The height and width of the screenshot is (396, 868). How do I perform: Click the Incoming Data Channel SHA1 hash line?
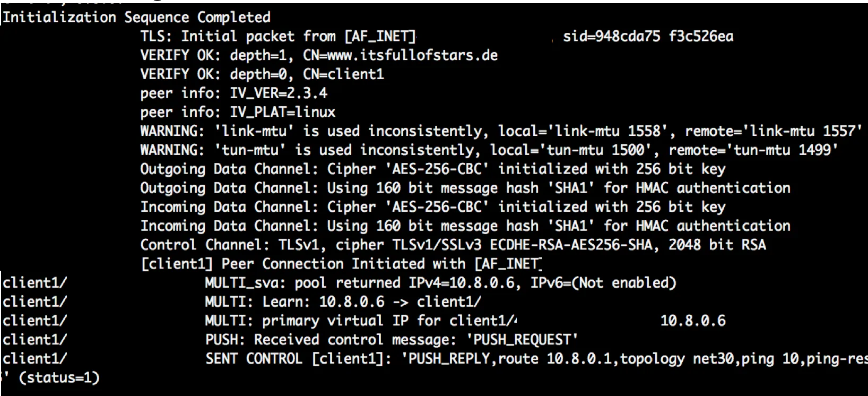(x=465, y=226)
